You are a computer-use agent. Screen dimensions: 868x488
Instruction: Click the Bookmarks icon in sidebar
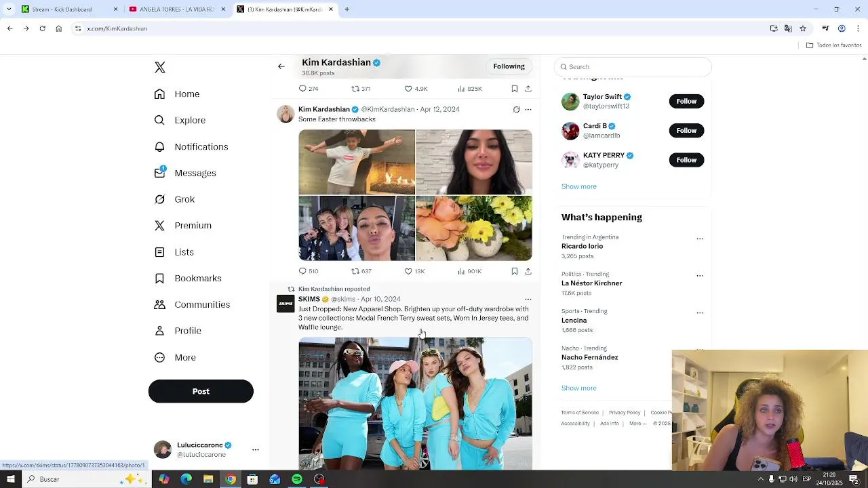click(x=159, y=279)
